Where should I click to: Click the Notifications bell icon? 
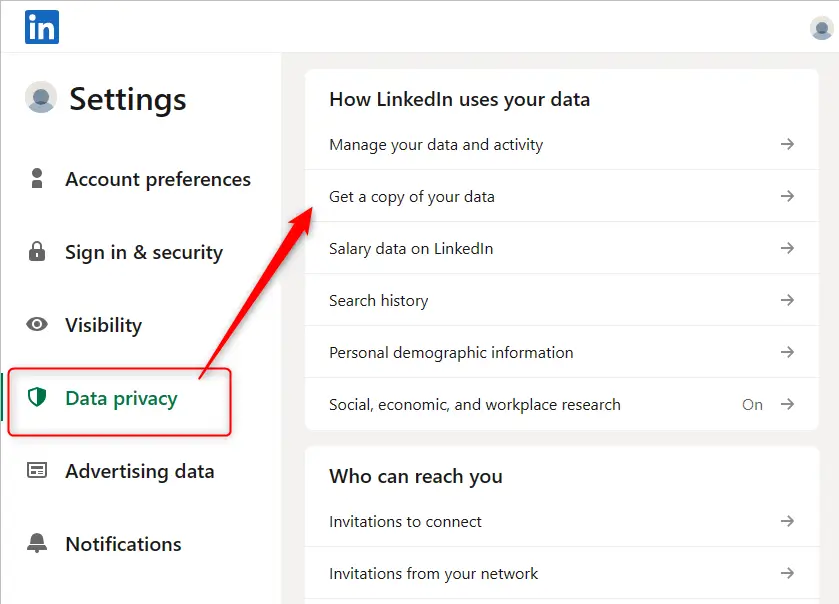(x=38, y=544)
